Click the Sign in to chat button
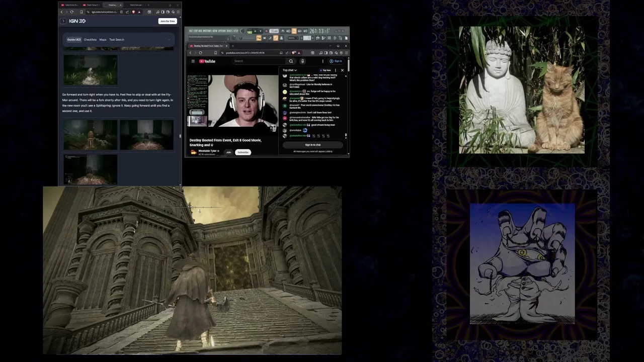 coord(312,145)
